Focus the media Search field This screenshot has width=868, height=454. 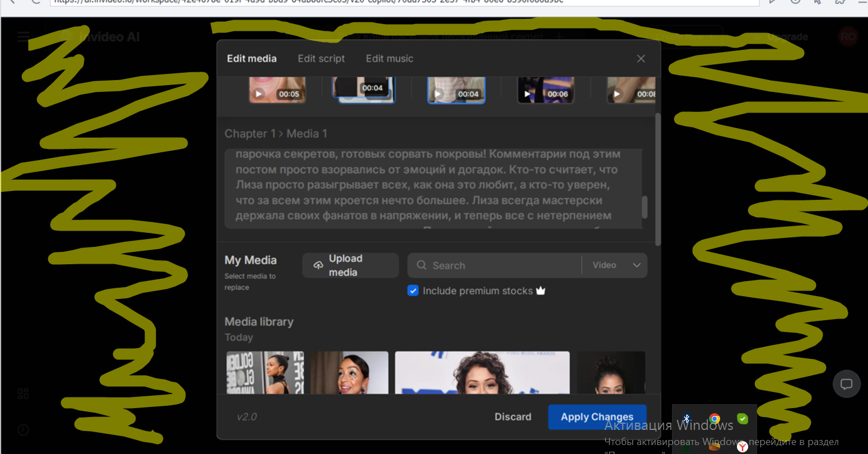494,265
